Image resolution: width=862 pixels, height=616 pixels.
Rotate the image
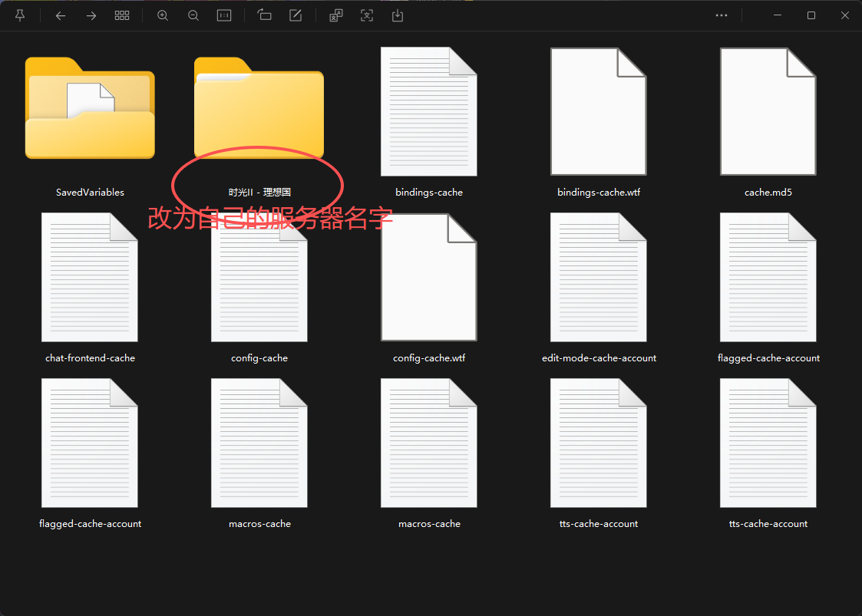[x=265, y=15]
